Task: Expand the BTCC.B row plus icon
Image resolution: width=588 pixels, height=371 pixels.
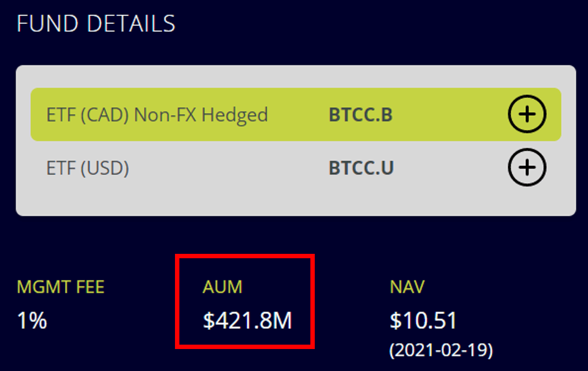Action: 527,114
